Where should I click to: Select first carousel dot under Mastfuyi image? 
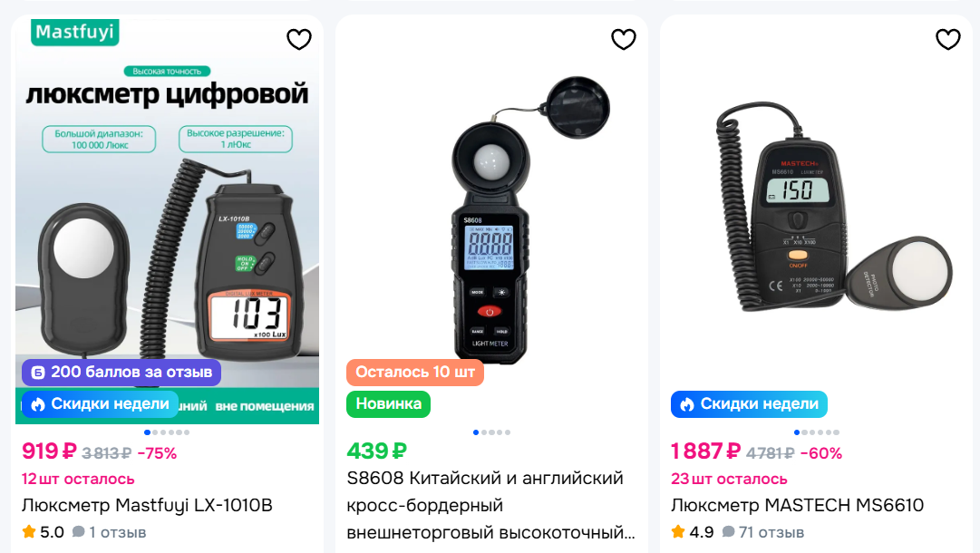click(148, 432)
